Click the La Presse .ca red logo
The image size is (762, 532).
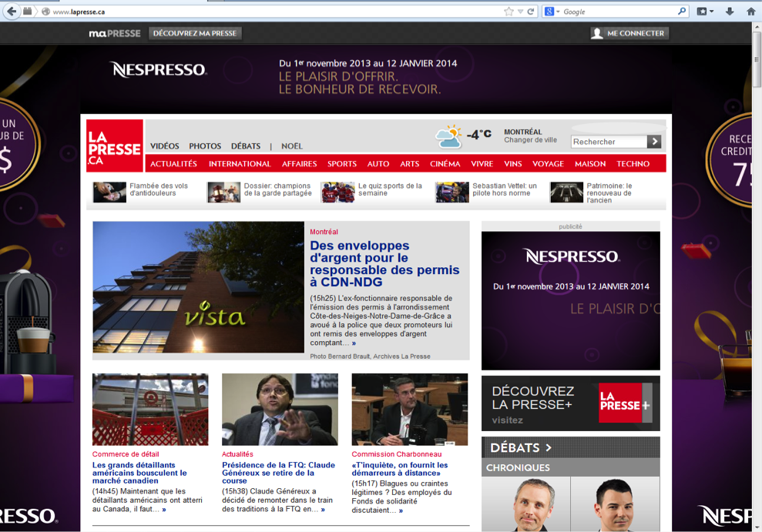click(x=114, y=146)
